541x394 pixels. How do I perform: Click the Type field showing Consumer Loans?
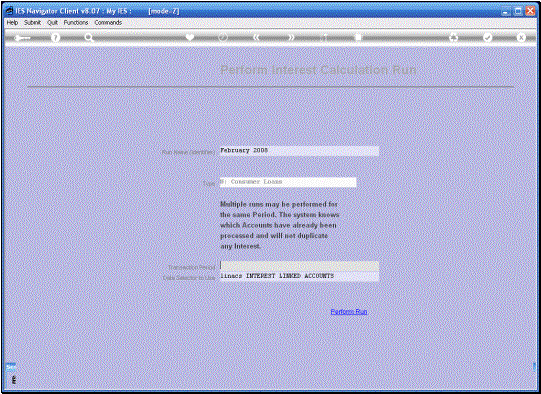click(288, 182)
